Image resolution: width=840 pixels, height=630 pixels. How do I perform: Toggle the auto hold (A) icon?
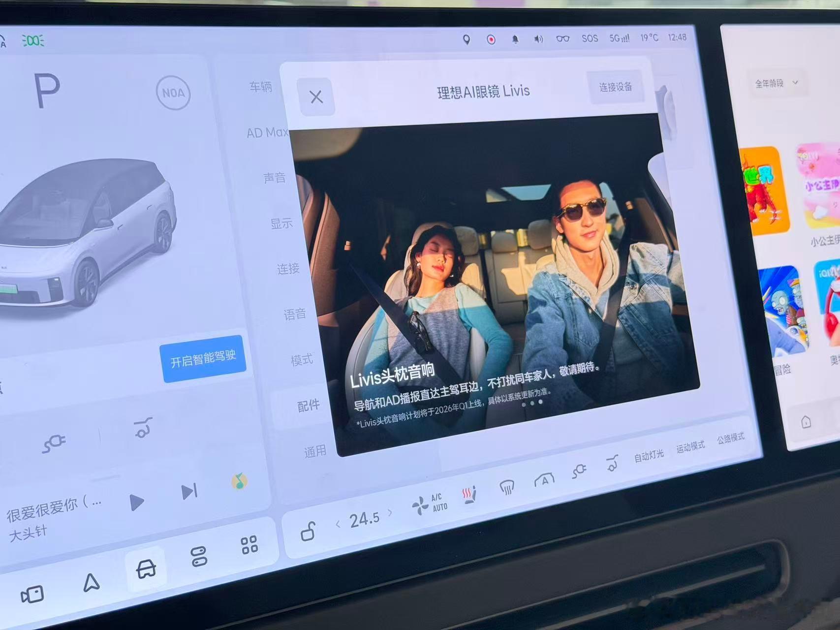pyautogui.click(x=544, y=479)
